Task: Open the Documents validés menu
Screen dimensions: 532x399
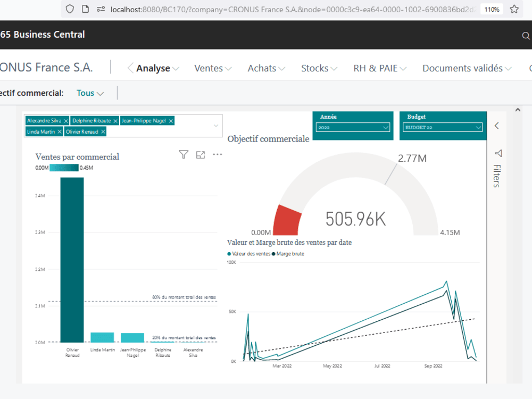Action: 467,68
